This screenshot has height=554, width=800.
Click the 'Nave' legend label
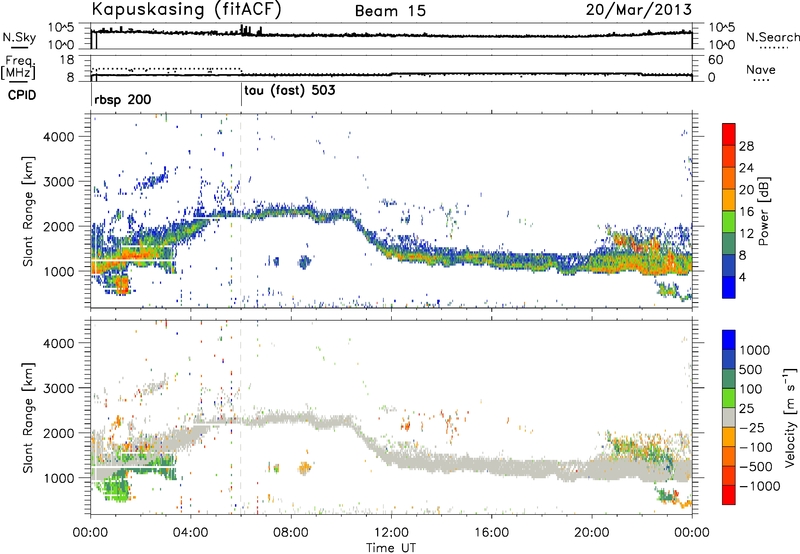(761, 70)
